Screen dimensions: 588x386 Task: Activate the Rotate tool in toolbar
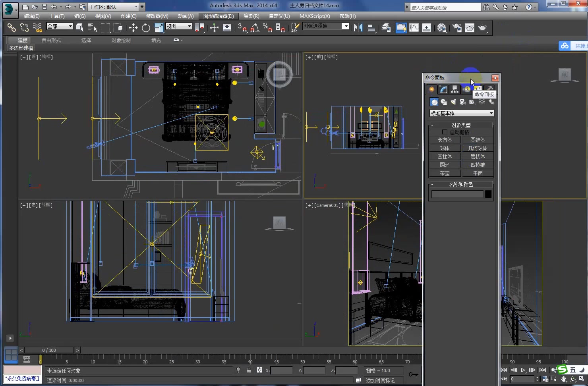point(146,27)
